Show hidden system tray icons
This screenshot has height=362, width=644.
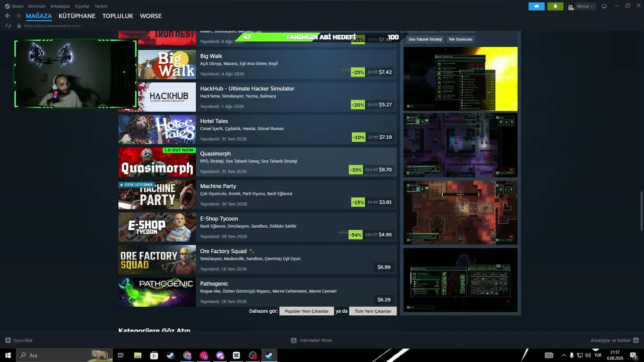click(563, 355)
